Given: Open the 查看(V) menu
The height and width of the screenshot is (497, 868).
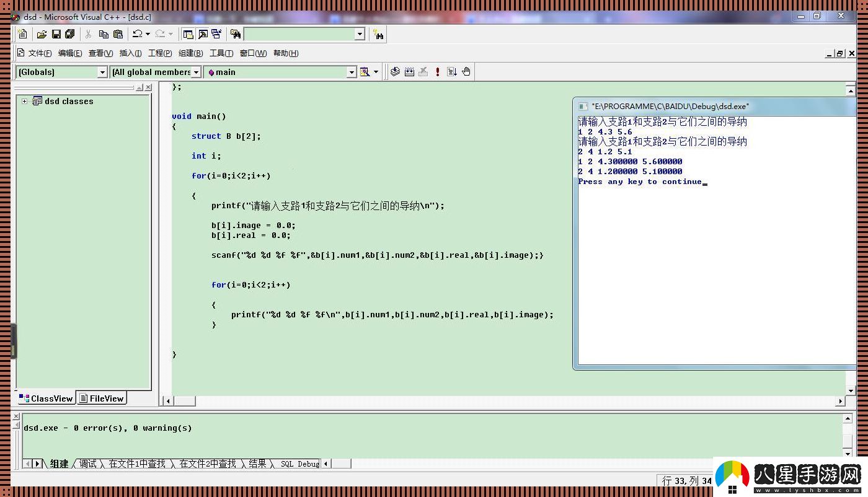Looking at the screenshot, I should pos(100,53).
